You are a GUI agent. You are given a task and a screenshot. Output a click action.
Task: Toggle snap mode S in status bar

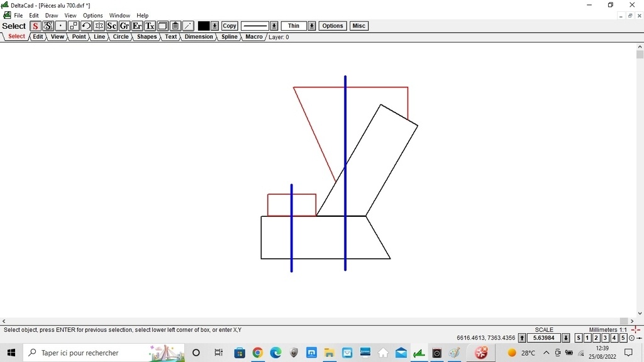coord(579,338)
